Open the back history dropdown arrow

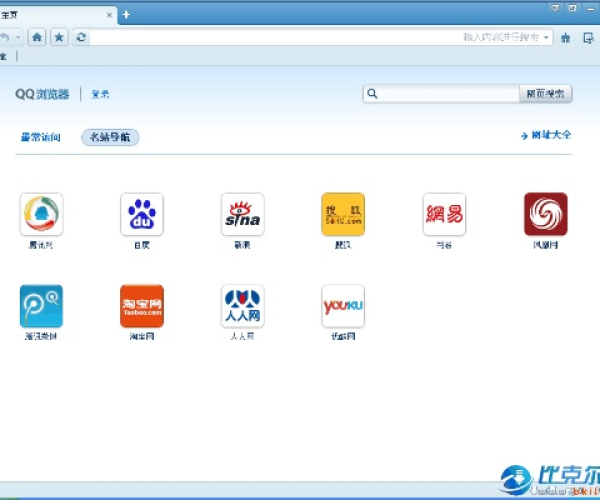click(x=18, y=37)
